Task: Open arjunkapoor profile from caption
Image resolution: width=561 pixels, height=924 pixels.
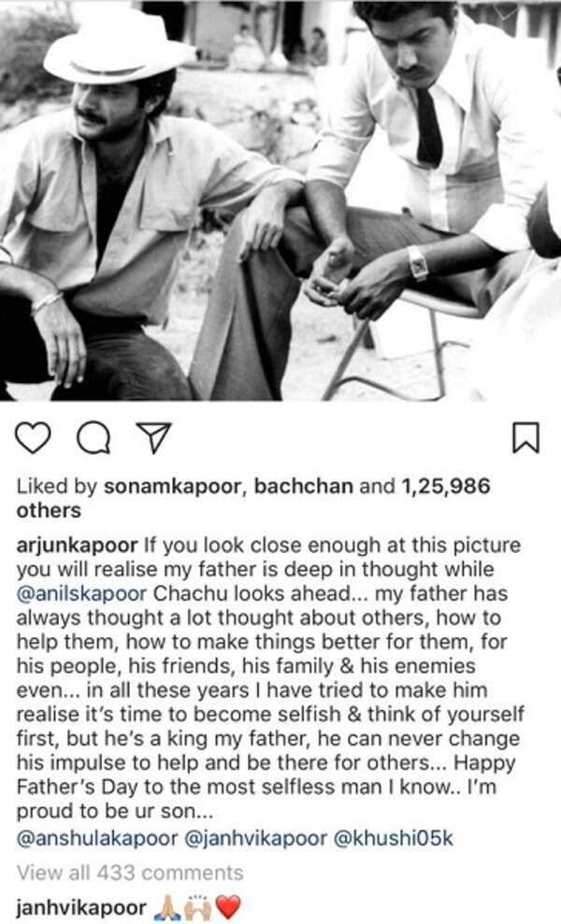Action: click(77, 546)
